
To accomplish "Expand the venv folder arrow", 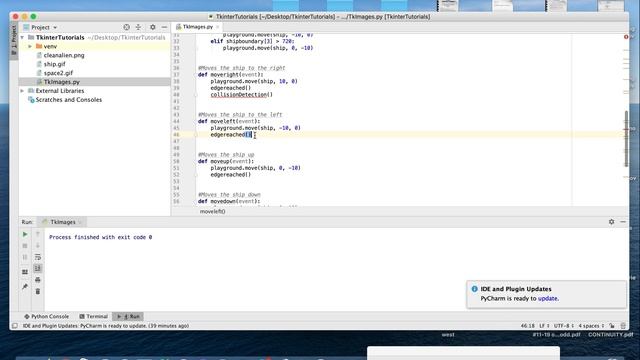I will (30, 47).
